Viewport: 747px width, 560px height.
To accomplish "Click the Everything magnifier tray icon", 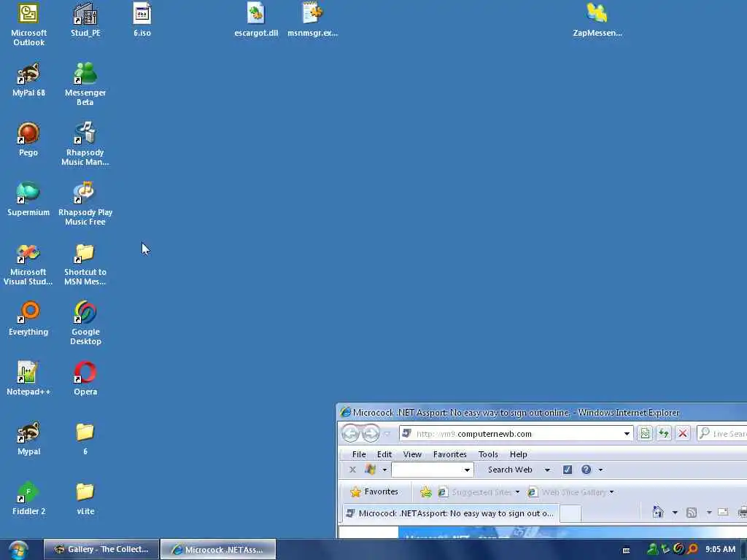I will tap(692, 550).
